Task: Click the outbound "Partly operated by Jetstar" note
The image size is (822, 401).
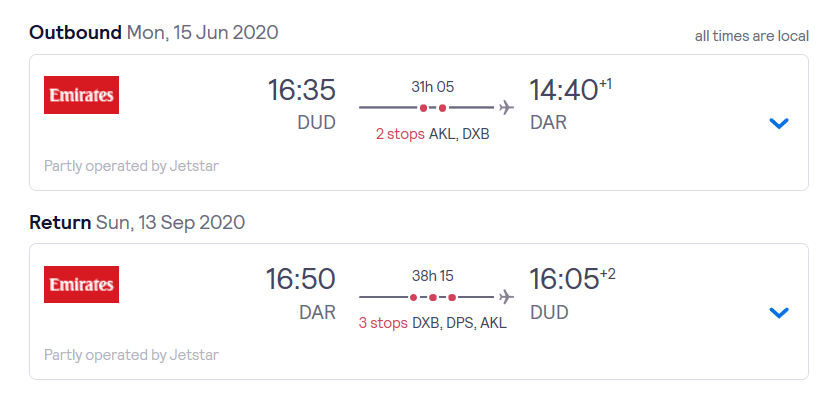Action: point(131,166)
